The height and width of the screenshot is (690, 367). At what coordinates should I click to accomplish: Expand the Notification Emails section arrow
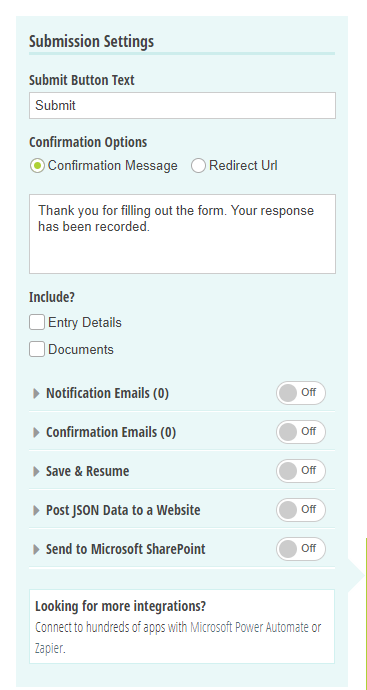click(36, 393)
